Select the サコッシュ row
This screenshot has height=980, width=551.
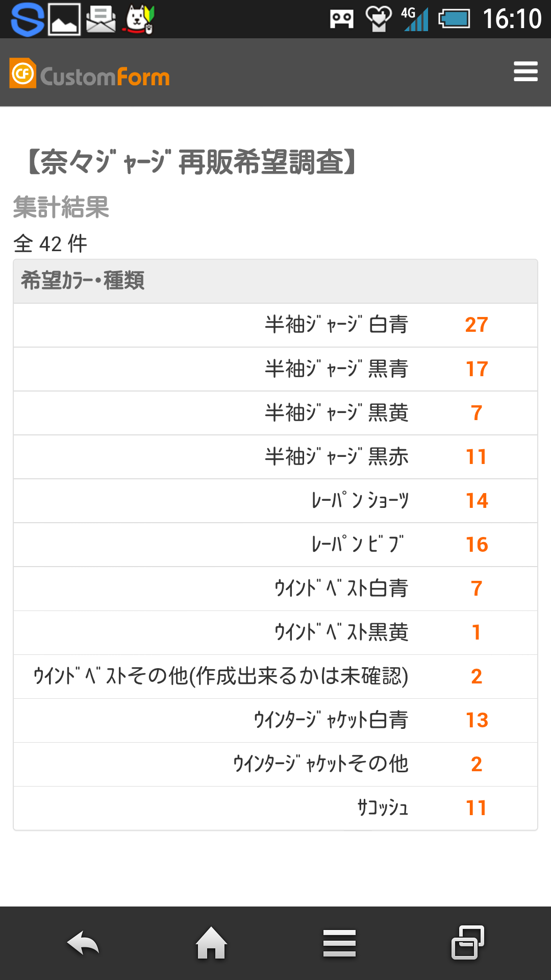[275, 808]
